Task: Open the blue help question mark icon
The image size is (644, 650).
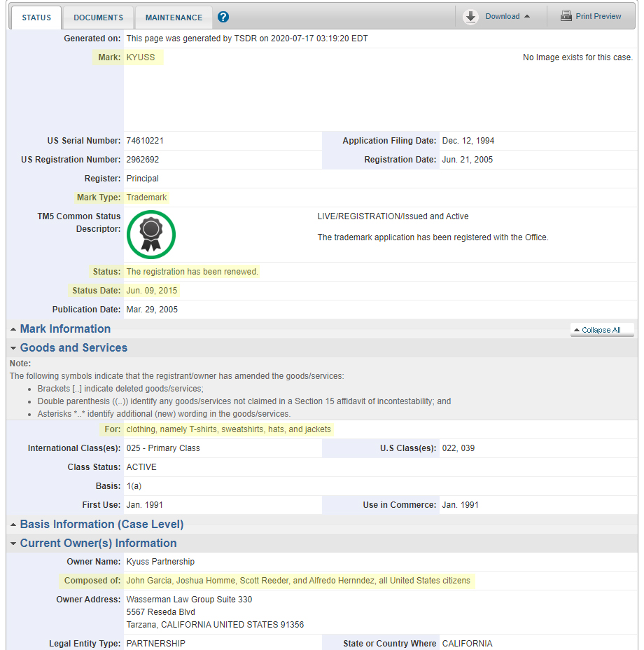Action: (x=223, y=17)
